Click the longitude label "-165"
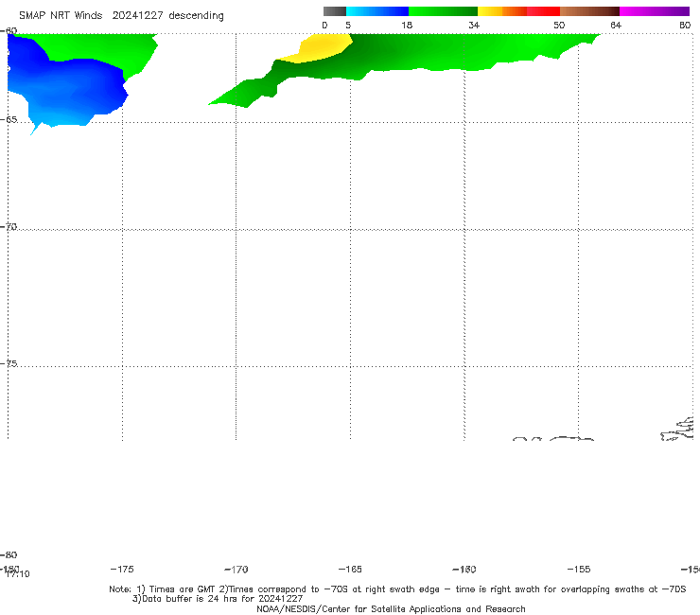Image resolution: width=700 pixels, height=615 pixels. tap(350, 570)
